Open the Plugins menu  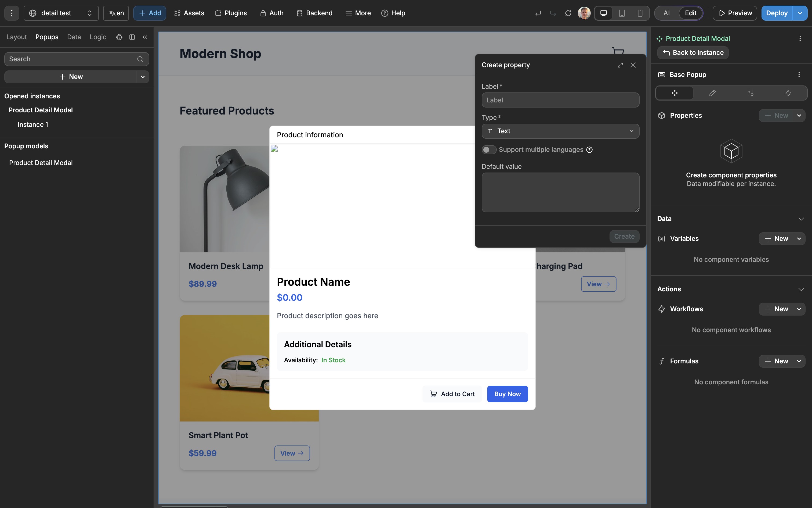tap(231, 13)
